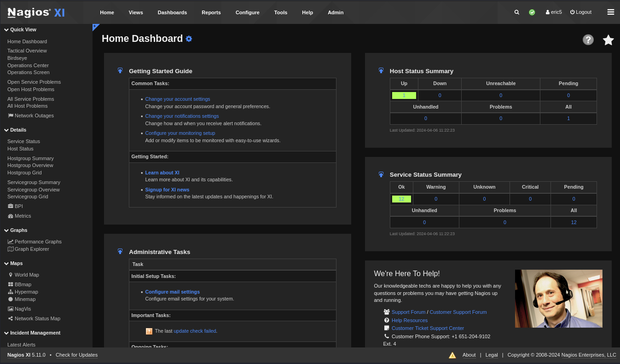The image size is (620, 364).
Task: Open Network Status Map in the sidebar
Action: [x=34, y=318]
